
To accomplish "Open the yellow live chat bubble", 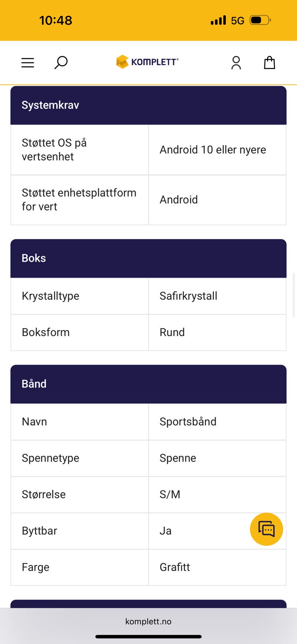I will coord(266,529).
